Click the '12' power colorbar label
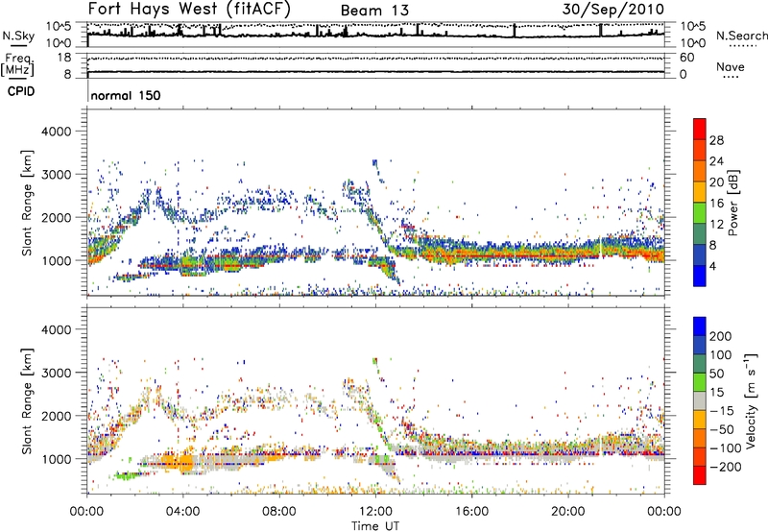 pyautogui.click(x=716, y=225)
